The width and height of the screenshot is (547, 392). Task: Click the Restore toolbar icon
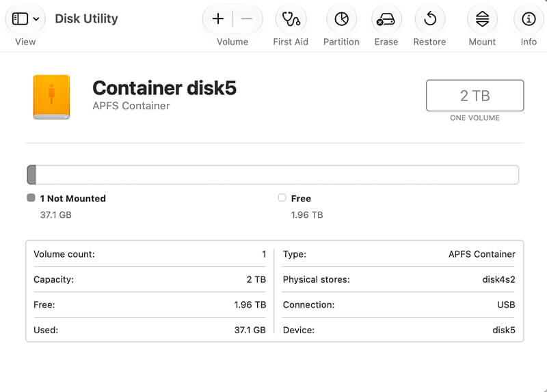pyautogui.click(x=430, y=19)
